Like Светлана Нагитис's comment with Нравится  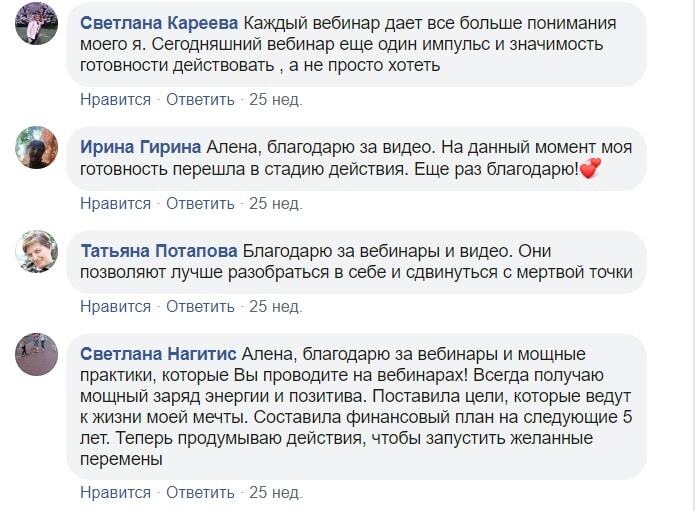point(115,492)
